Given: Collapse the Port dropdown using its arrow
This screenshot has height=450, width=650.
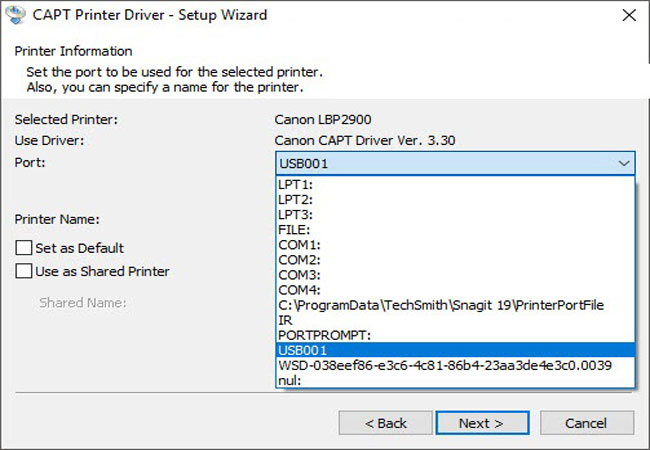Looking at the screenshot, I should [x=623, y=163].
